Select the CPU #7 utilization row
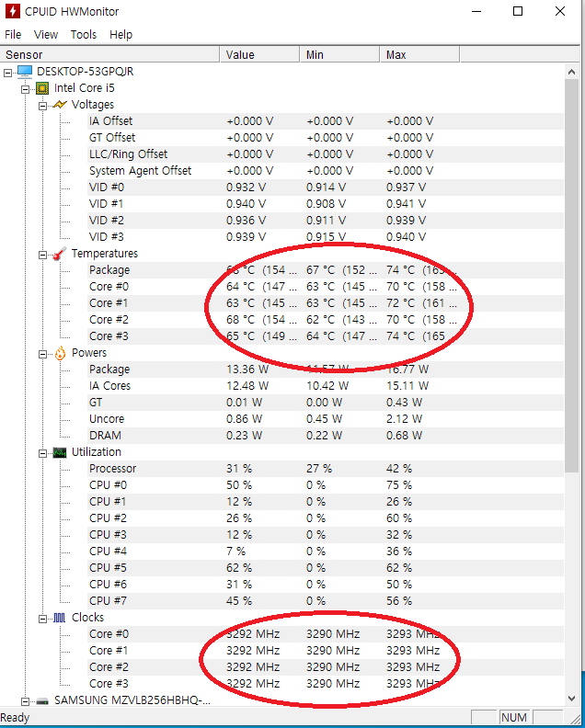585x728 pixels. (x=326, y=601)
